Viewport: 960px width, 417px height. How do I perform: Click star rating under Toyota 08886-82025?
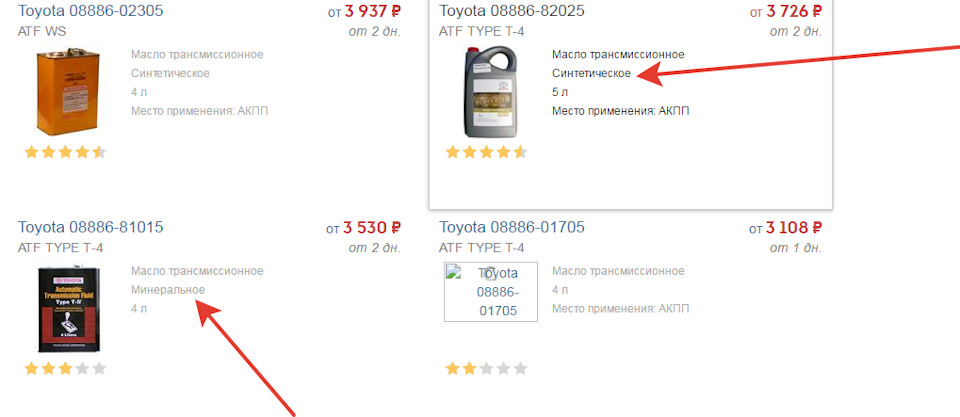click(x=485, y=153)
